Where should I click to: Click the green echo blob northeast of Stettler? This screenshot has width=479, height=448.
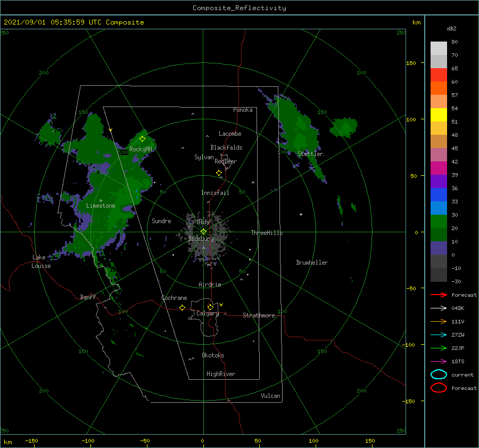click(x=344, y=127)
